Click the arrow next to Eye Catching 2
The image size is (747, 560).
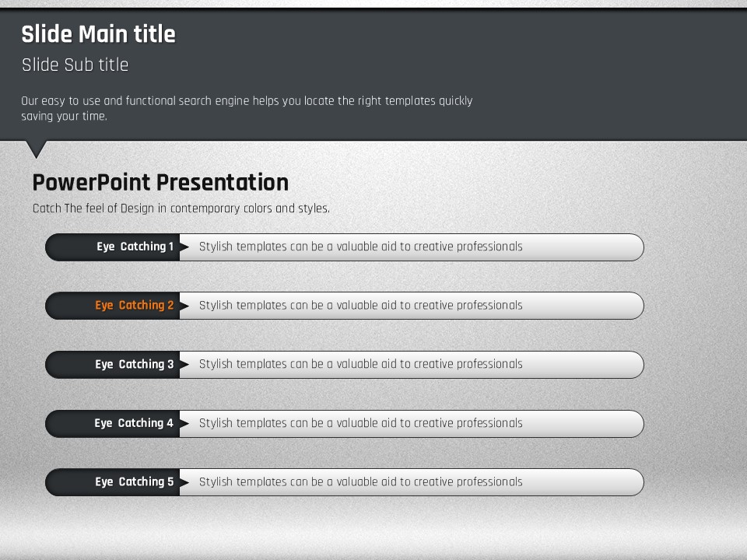(184, 306)
